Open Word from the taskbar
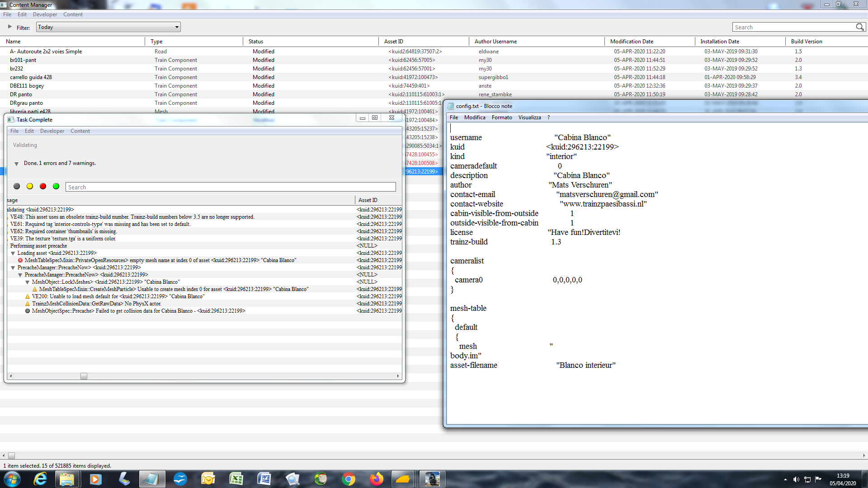 [264, 479]
